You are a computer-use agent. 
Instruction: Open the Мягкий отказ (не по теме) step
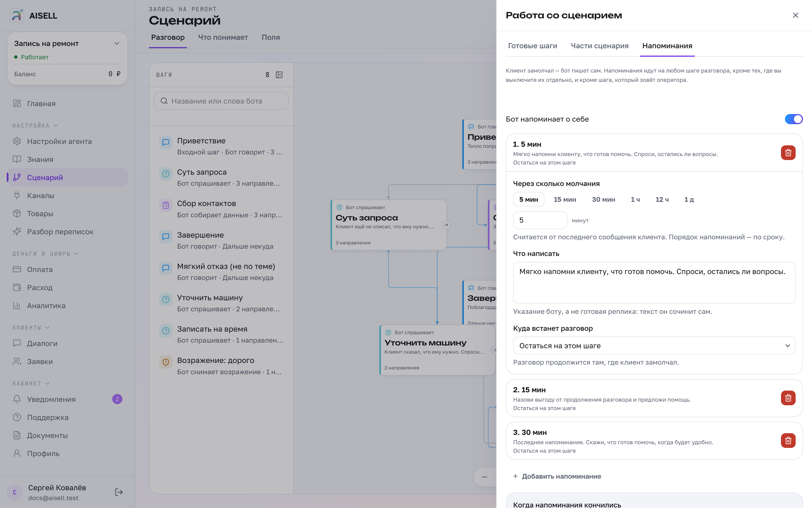coord(221,272)
